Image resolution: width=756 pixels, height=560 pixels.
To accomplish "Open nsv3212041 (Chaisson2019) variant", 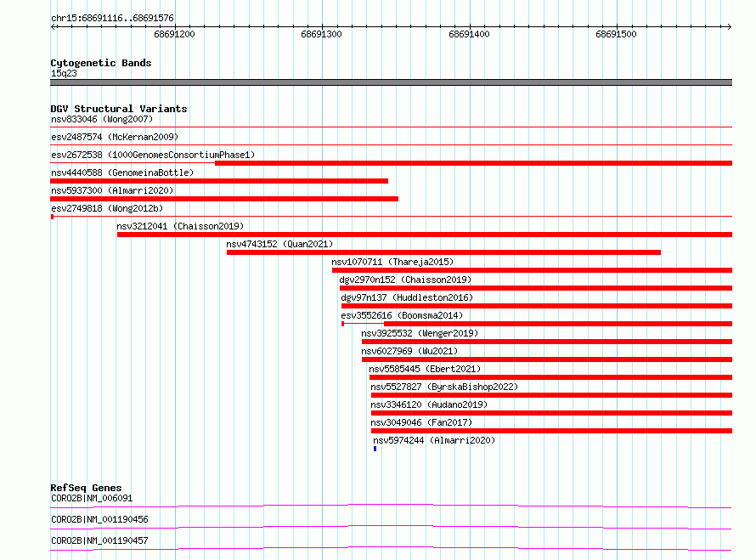I will [180, 226].
